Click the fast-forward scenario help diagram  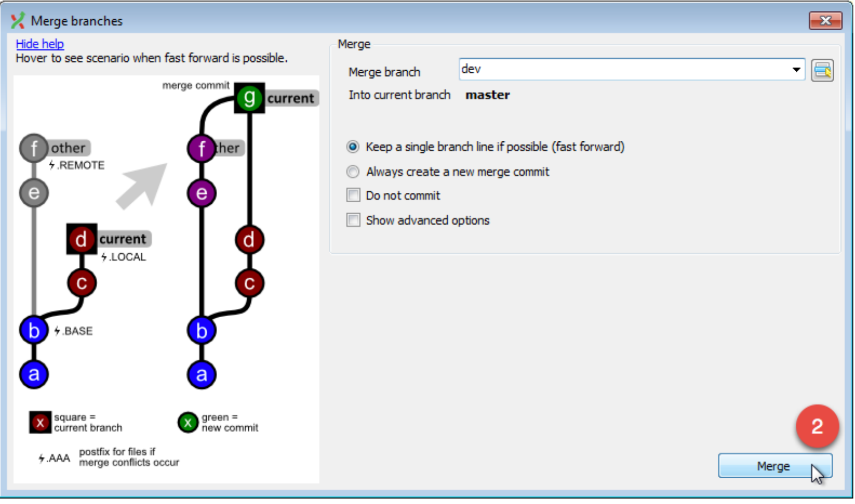(x=166, y=279)
